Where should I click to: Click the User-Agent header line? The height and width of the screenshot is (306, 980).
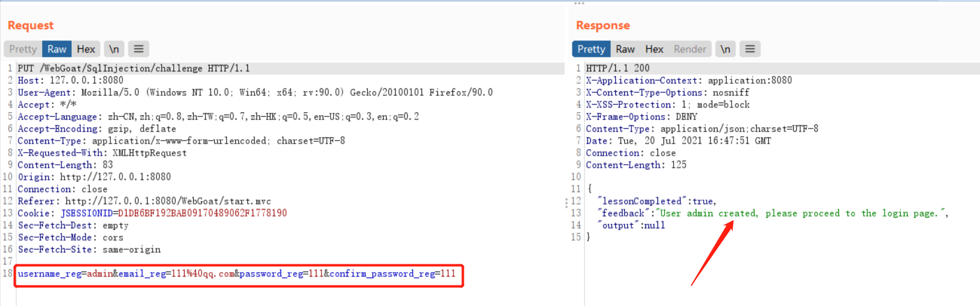click(x=255, y=92)
